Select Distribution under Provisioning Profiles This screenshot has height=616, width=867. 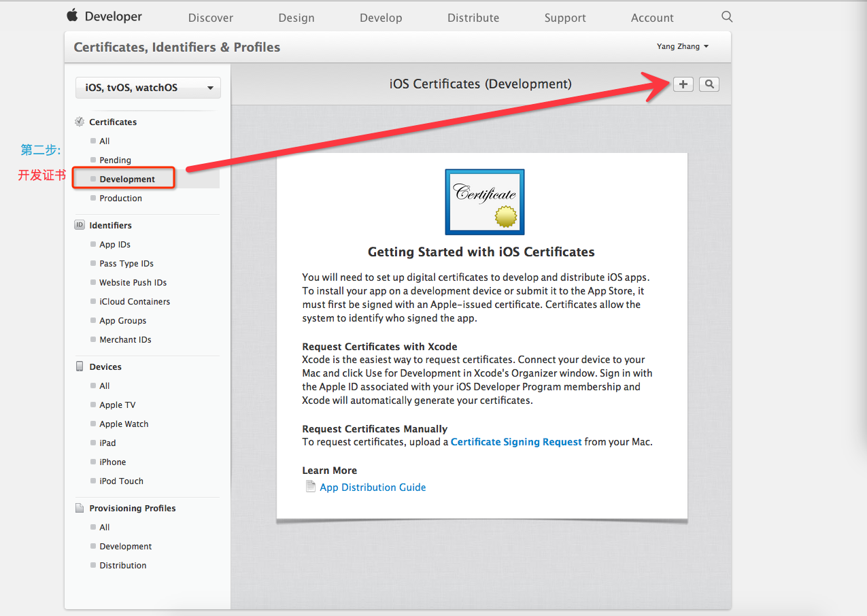(122, 565)
